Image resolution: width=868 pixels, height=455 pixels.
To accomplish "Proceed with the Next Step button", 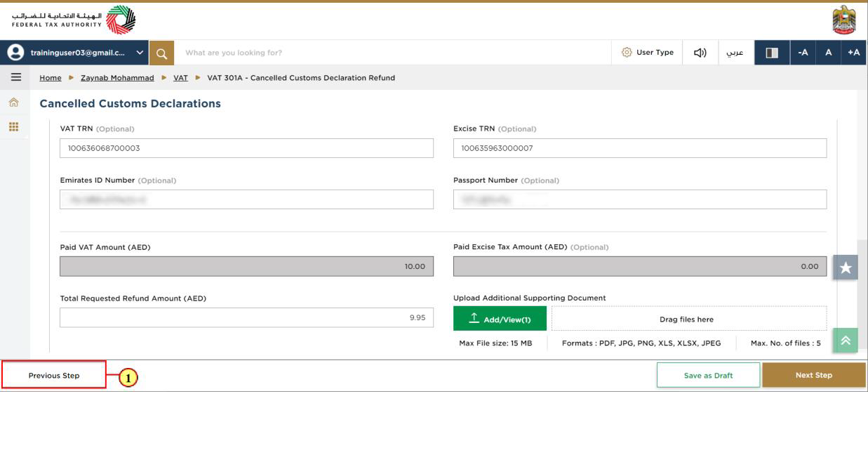I will click(x=814, y=375).
